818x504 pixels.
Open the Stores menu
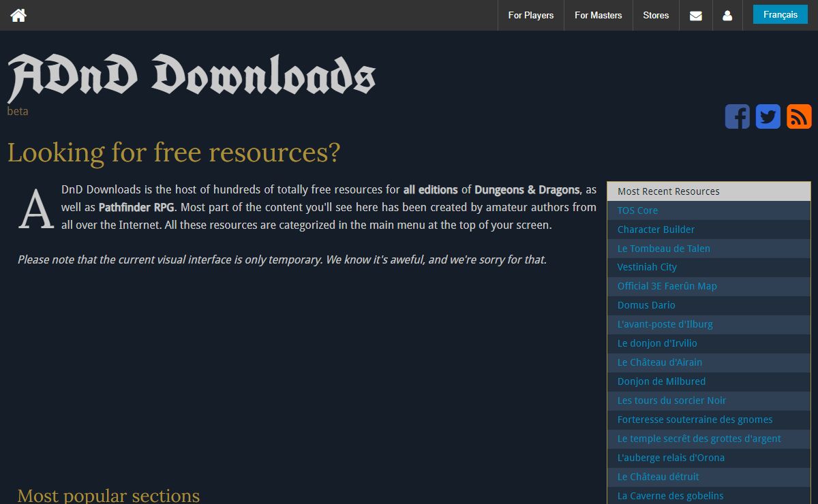click(x=656, y=15)
